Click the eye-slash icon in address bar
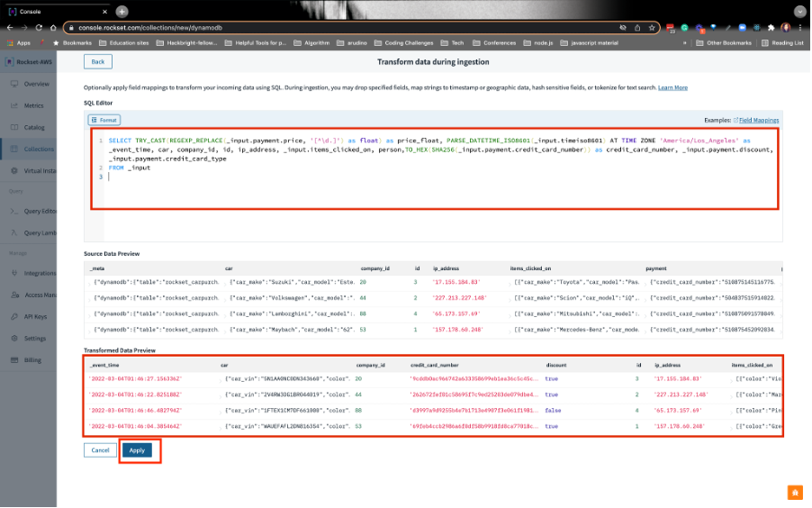Viewport: 812px width, 508px height. click(x=623, y=28)
